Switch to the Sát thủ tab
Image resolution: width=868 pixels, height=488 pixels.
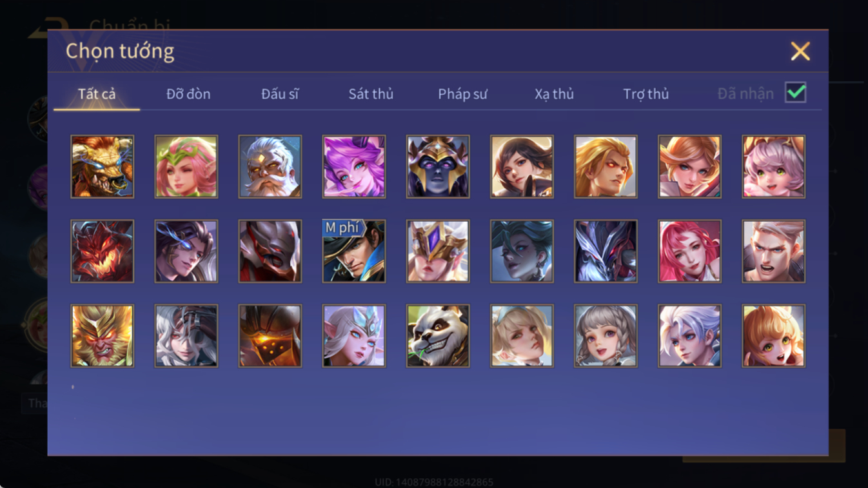click(x=371, y=93)
